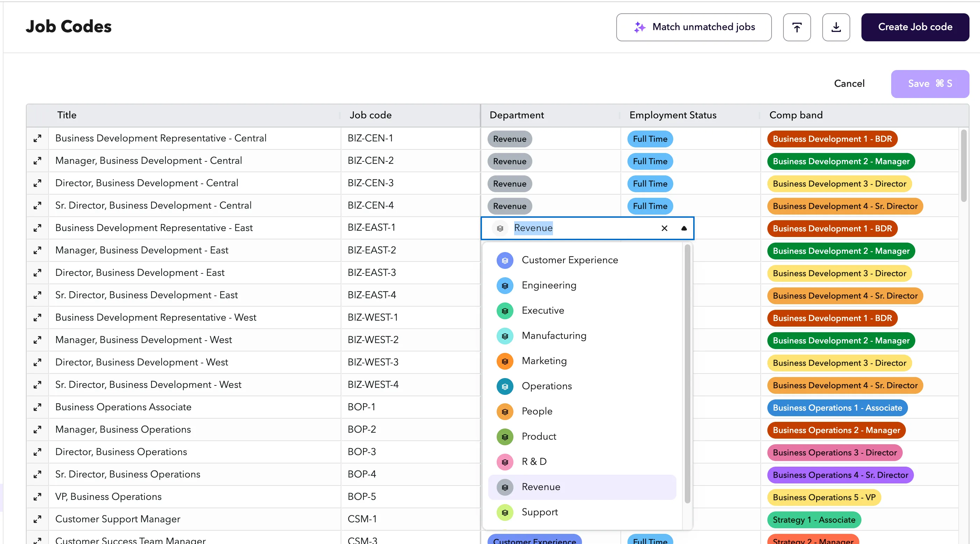Click the dropdown list scrollbar
The height and width of the screenshot is (544, 980).
687,374
